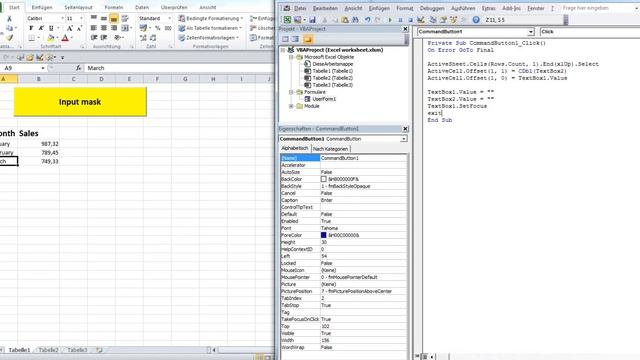Select UserForm1 in project tree
Screen dimensions: 640x360
pyautogui.click(x=324, y=99)
